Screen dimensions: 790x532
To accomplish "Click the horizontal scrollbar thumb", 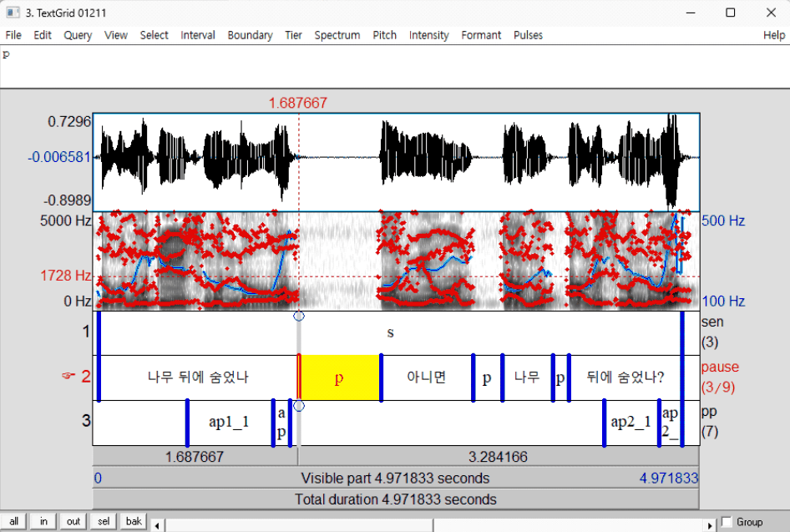I will (299, 525).
